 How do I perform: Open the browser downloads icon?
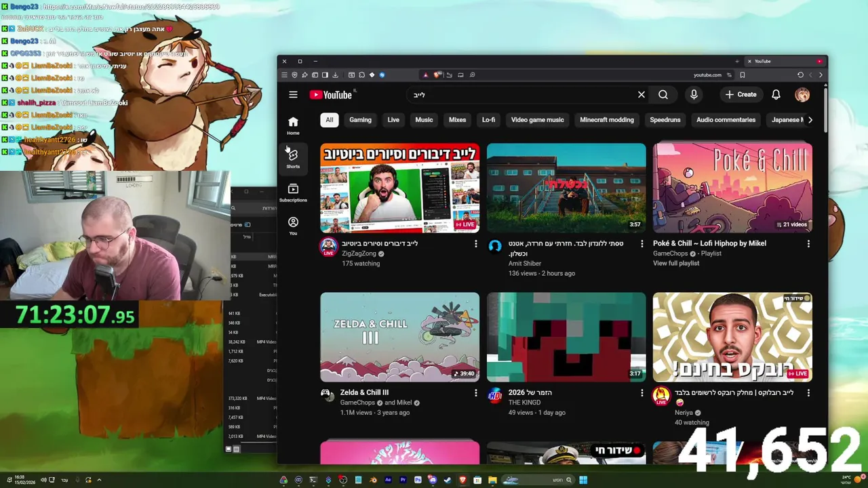pos(335,75)
